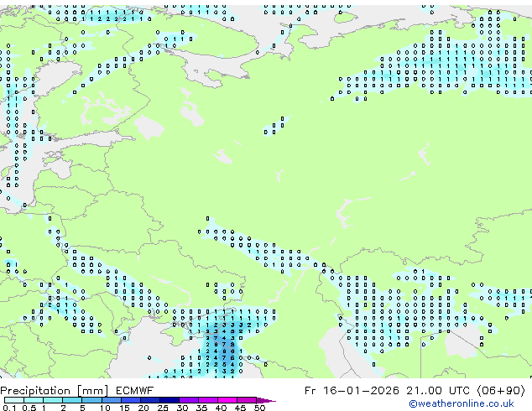Click the legend tick label '45'
The image size is (532, 411).
pos(240,408)
